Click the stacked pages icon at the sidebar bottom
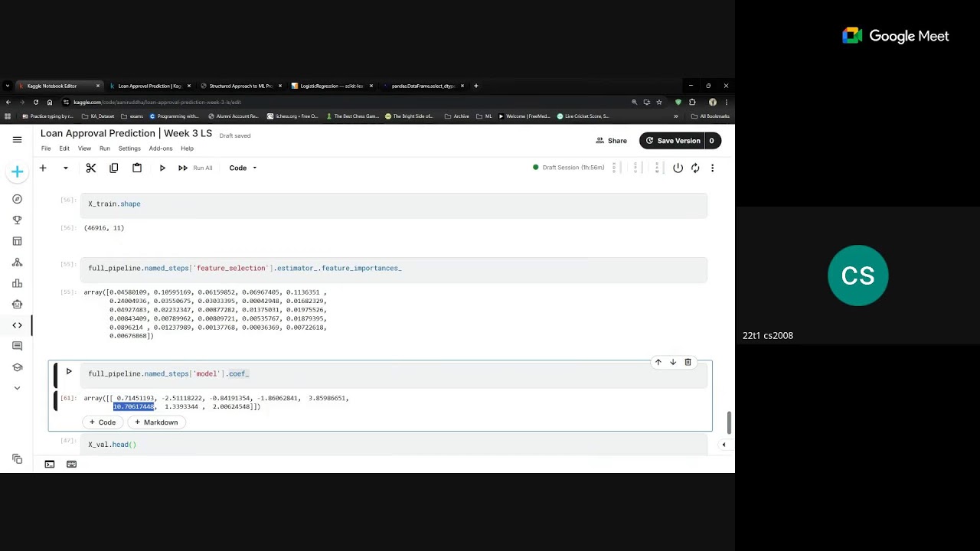This screenshot has width=980, height=551. tap(17, 459)
